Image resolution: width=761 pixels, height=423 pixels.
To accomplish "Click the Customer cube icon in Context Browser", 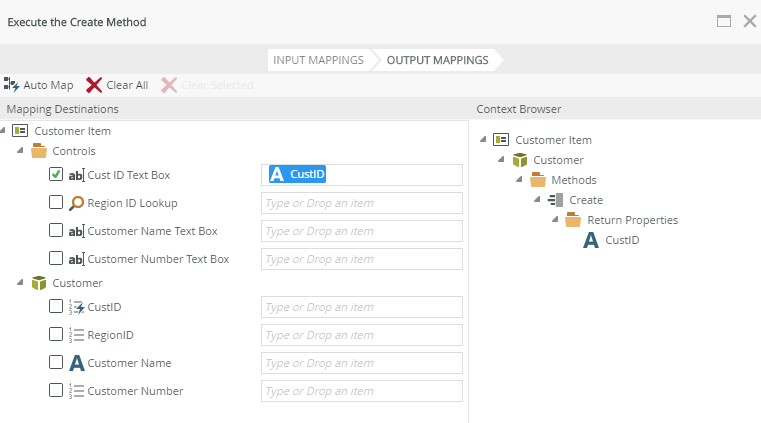I will pos(520,160).
